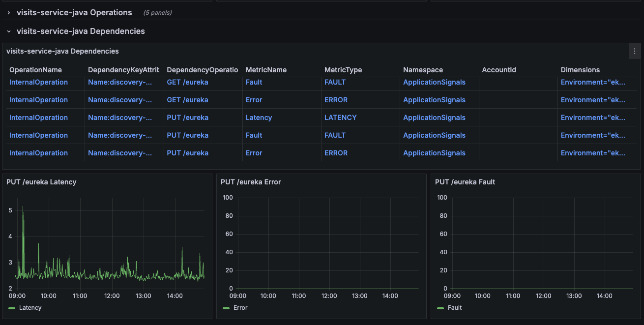The width and height of the screenshot is (644, 325).
Task: Click the green Latency legend color swatch
Action: [12, 308]
